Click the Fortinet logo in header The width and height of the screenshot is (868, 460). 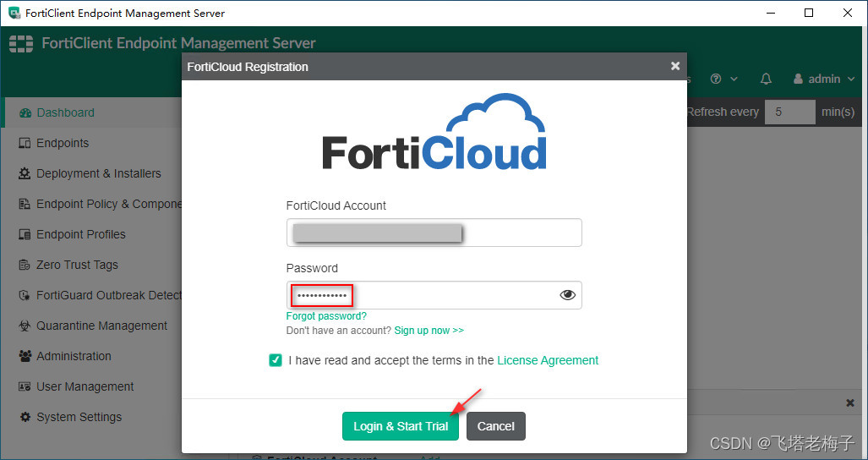21,43
